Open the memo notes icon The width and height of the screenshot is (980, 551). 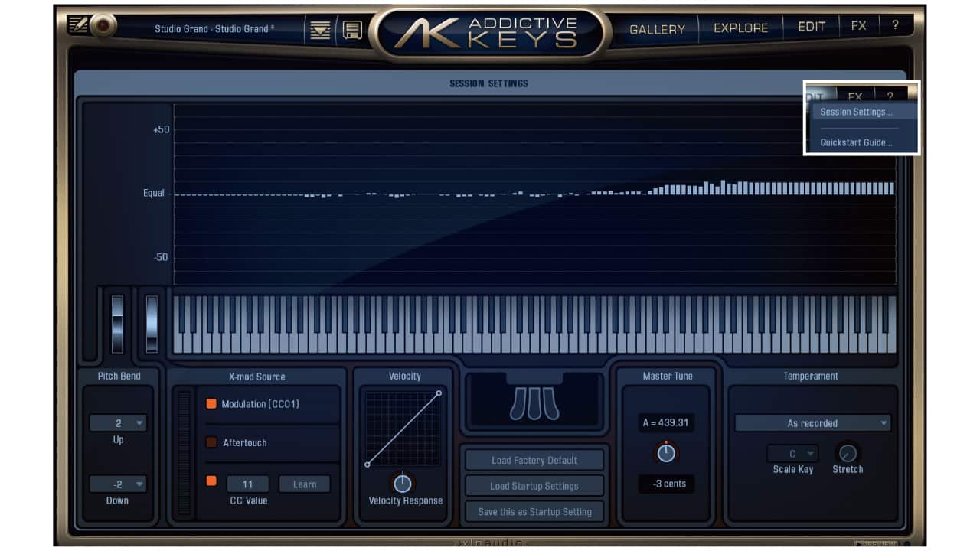click(77, 25)
